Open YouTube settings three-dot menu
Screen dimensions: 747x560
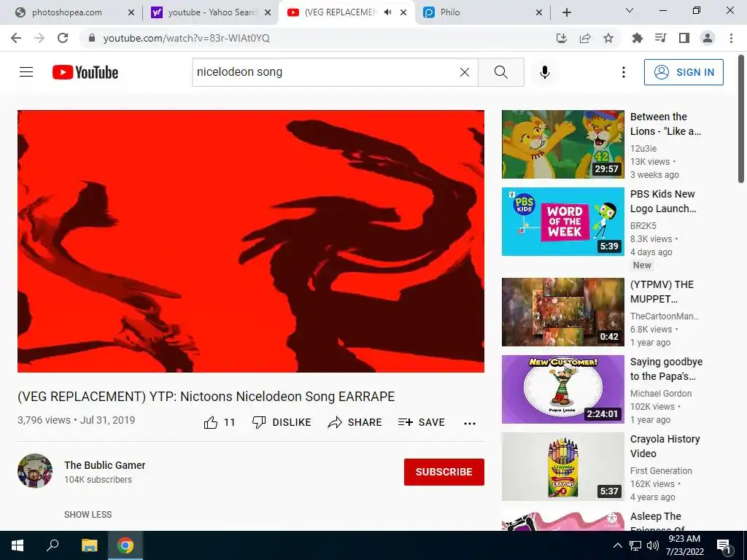(x=623, y=72)
